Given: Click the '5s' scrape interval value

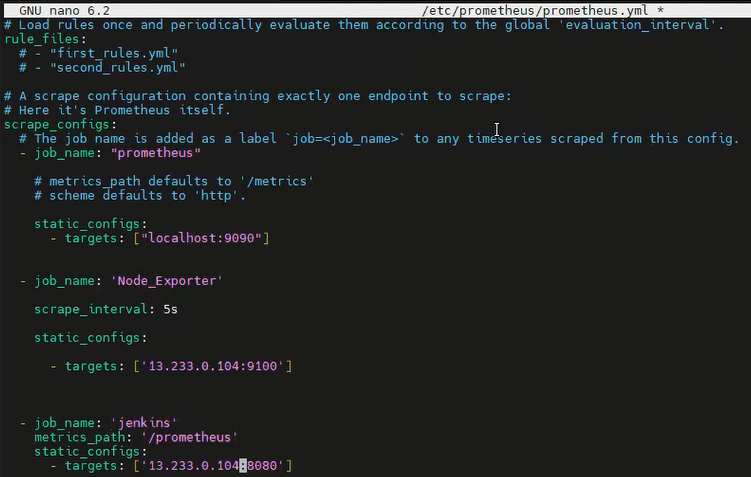Looking at the screenshot, I should coord(171,309).
